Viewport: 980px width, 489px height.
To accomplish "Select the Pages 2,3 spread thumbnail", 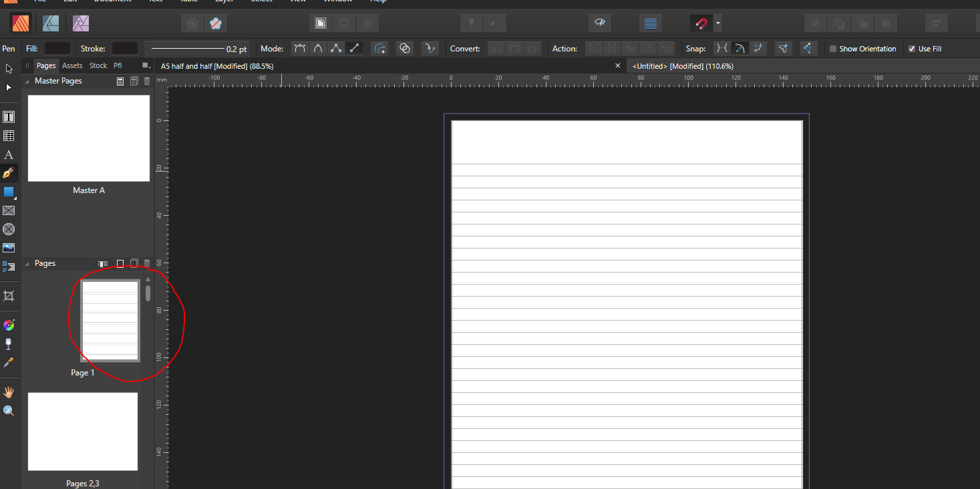I will pos(83,432).
